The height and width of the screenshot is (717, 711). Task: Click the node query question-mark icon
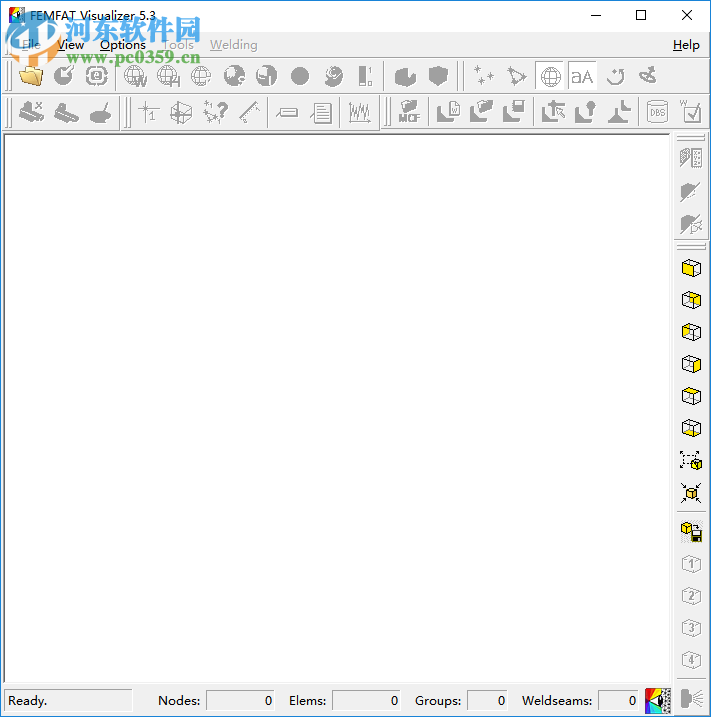click(x=215, y=112)
